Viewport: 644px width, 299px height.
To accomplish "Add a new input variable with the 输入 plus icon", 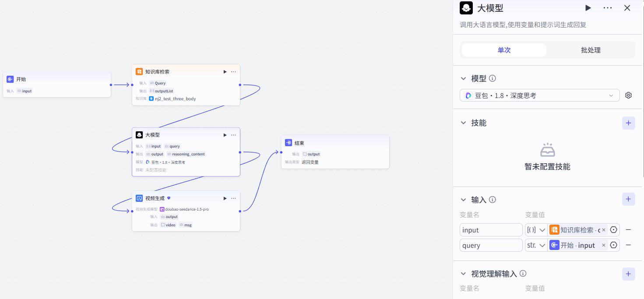I will click(628, 199).
